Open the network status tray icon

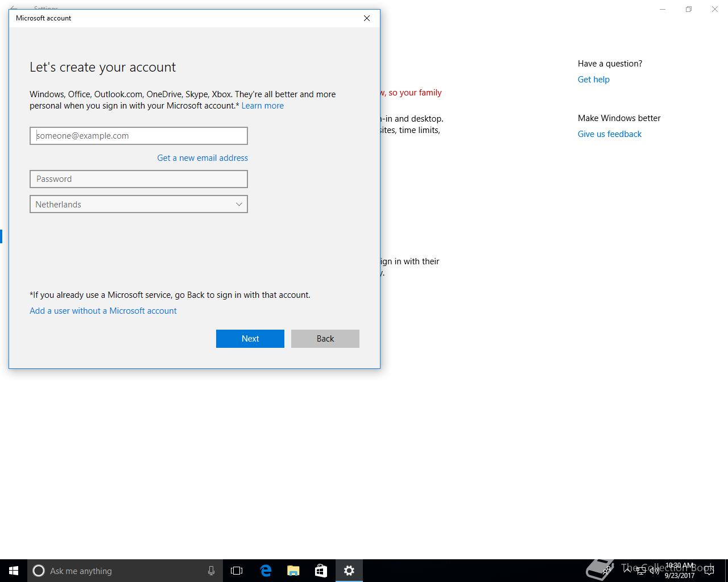(641, 571)
